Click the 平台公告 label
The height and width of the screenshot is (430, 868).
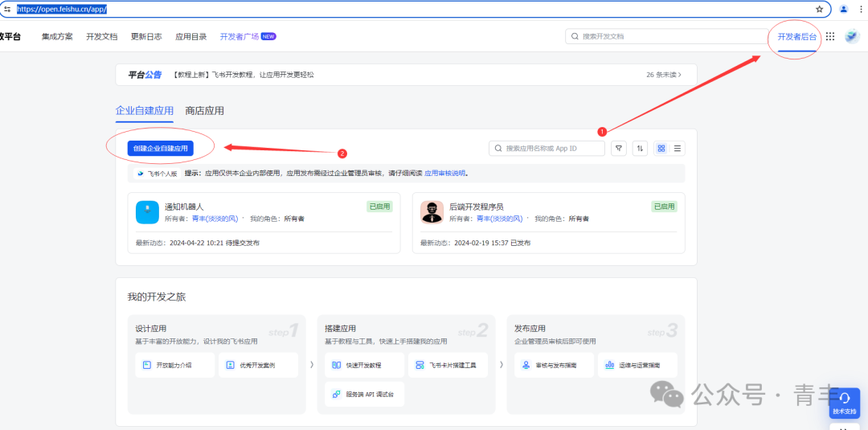(x=145, y=75)
